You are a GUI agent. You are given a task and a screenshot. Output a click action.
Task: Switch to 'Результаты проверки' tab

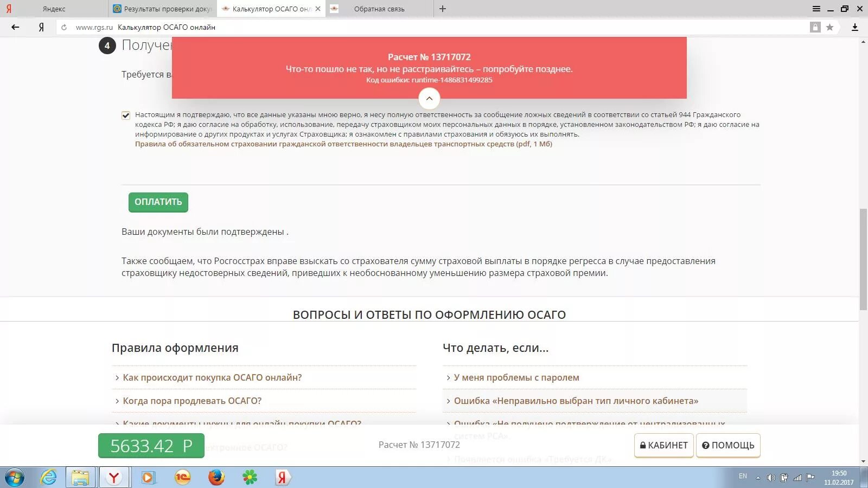(163, 9)
